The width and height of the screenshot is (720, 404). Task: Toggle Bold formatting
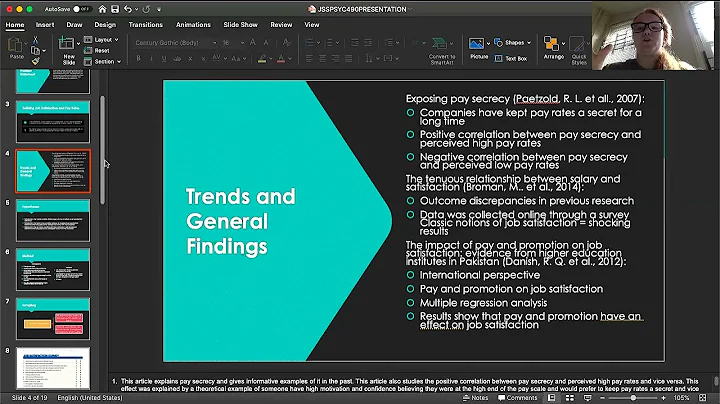pos(138,59)
